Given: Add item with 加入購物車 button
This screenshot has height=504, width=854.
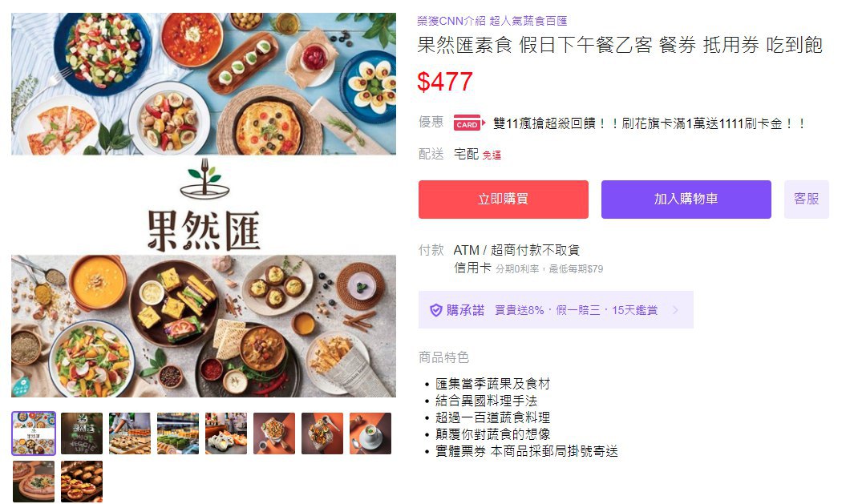Looking at the screenshot, I should pos(686,200).
